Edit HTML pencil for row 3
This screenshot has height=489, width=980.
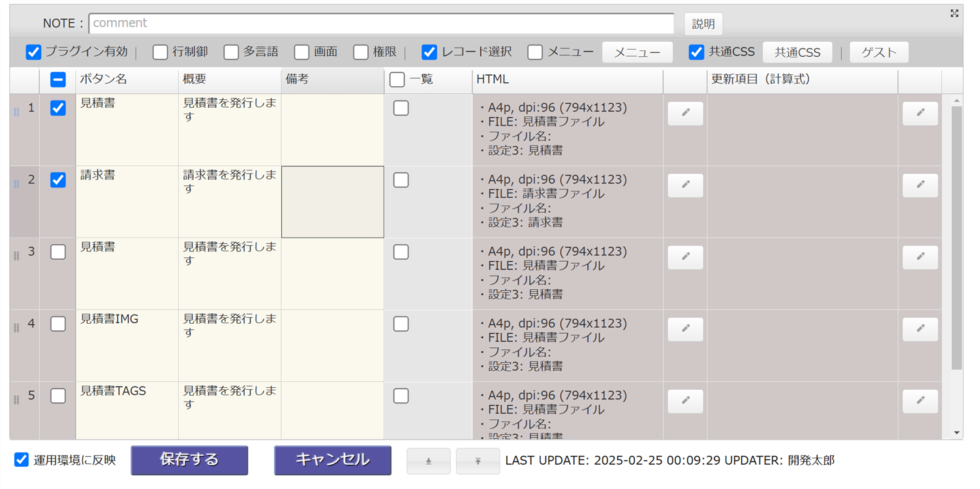685,257
